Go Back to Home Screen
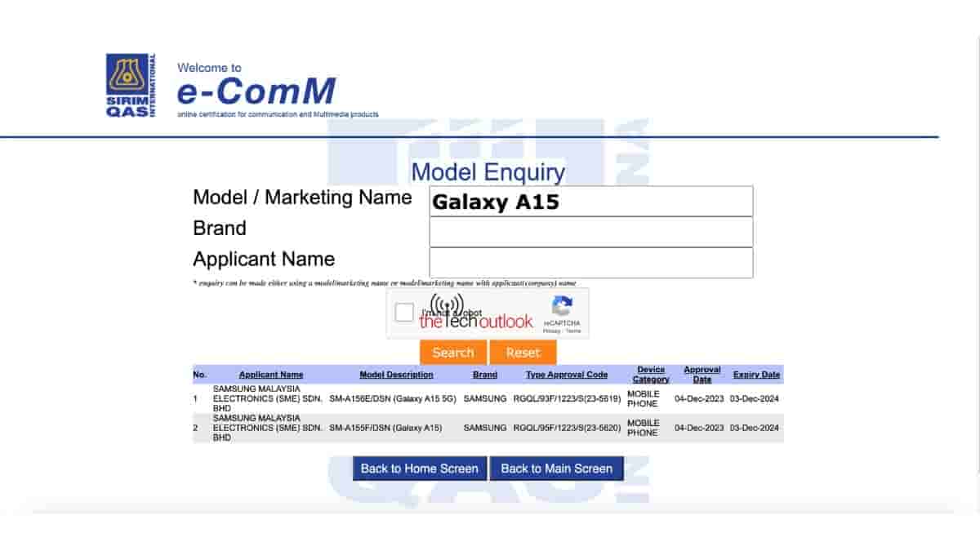Viewport: 980px width, 551px height. tap(420, 469)
